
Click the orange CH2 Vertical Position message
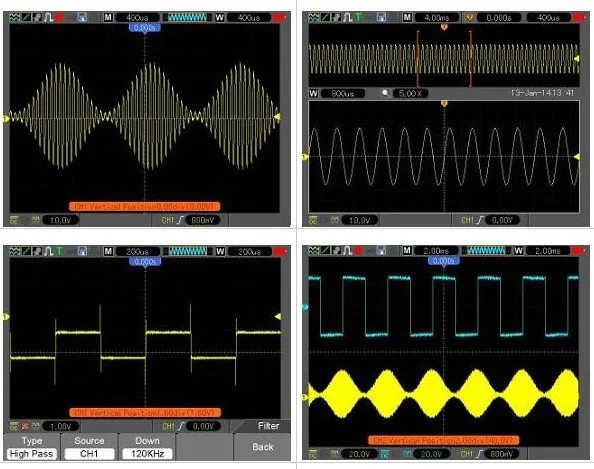pos(444,440)
